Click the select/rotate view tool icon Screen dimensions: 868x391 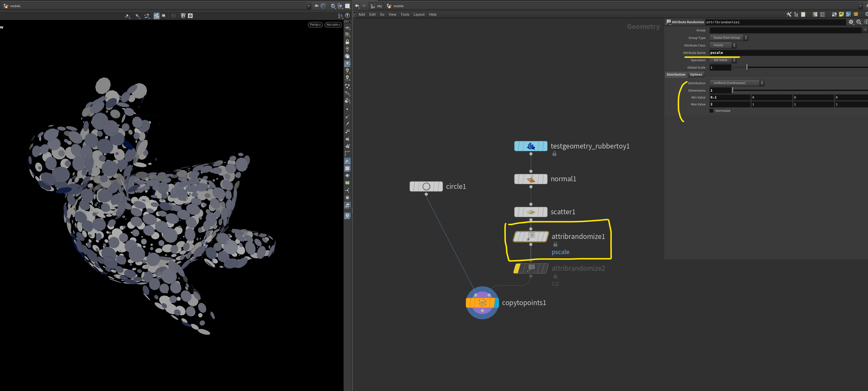click(x=127, y=16)
